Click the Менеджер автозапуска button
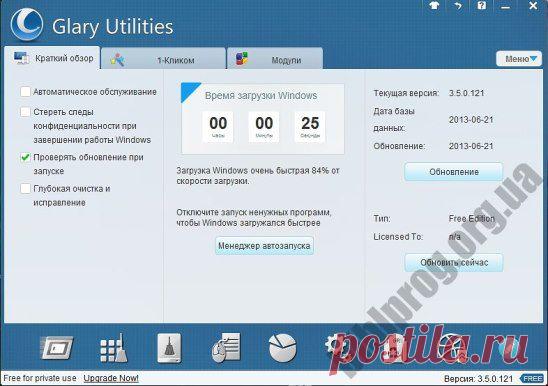Viewport: 548px width, 386px height. 264,246
